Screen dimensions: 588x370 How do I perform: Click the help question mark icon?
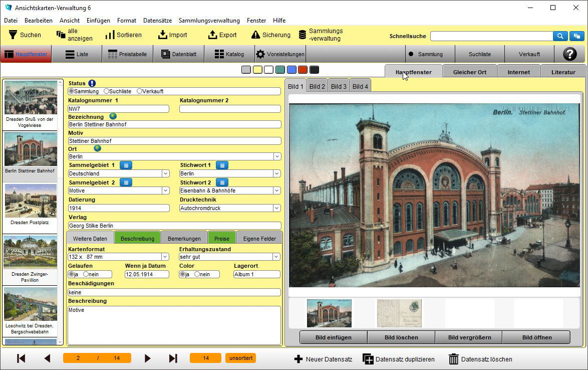click(569, 54)
